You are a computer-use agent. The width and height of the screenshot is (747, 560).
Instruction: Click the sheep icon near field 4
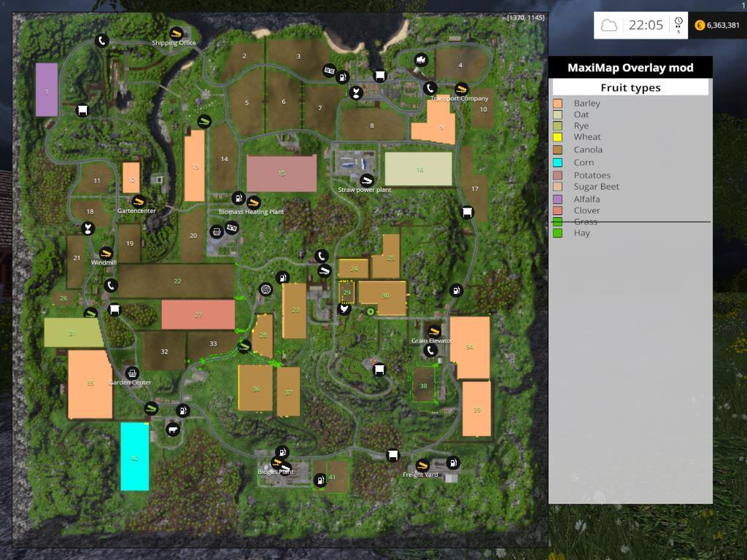(x=421, y=60)
